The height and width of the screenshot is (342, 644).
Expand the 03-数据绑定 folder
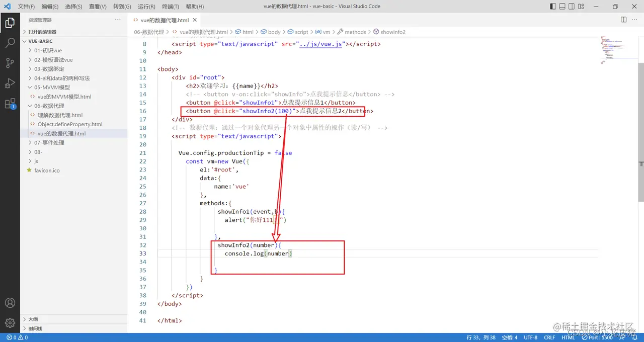[73, 69]
